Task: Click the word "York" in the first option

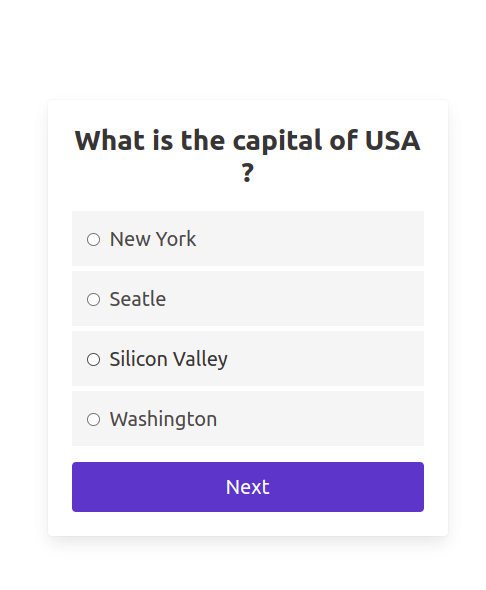Action: [176, 239]
